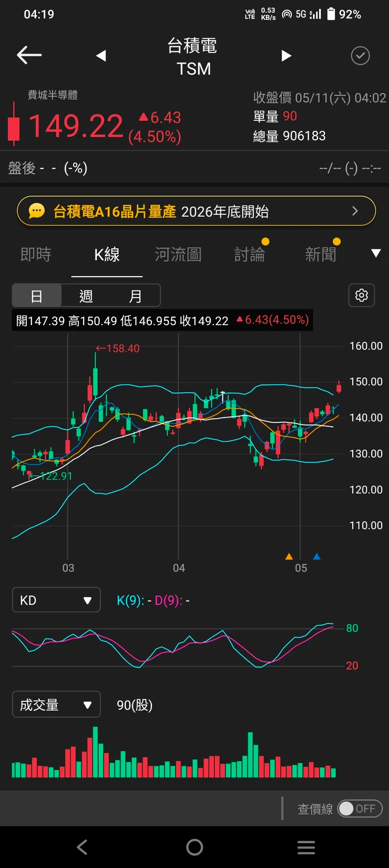Open the A16 news banner chevron

(355, 211)
